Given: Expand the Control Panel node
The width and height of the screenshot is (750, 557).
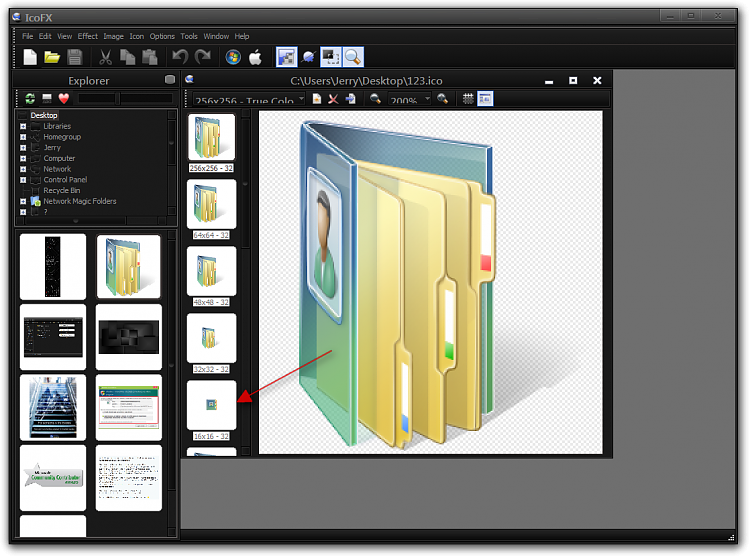Looking at the screenshot, I should (23, 180).
